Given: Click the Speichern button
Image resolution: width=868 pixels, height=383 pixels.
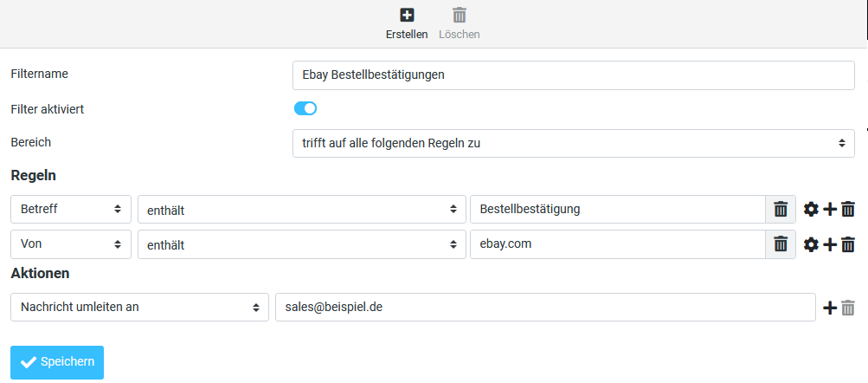Looking at the screenshot, I should pyautogui.click(x=57, y=362).
